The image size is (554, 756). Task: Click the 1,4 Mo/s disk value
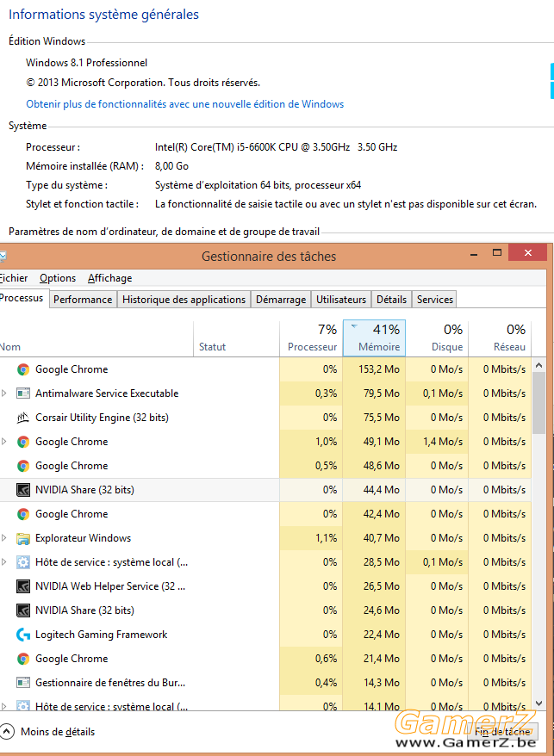443,442
